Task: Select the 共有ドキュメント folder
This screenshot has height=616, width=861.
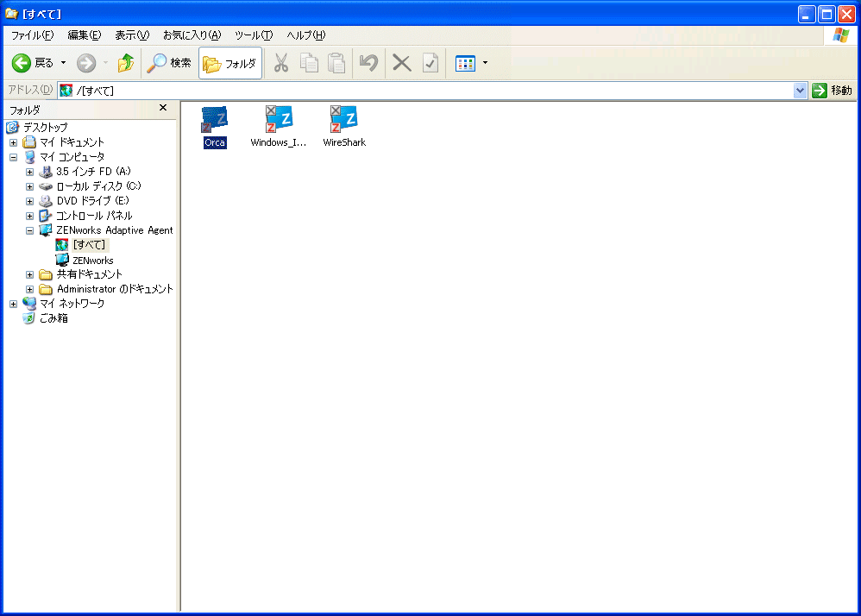Action: [x=89, y=274]
